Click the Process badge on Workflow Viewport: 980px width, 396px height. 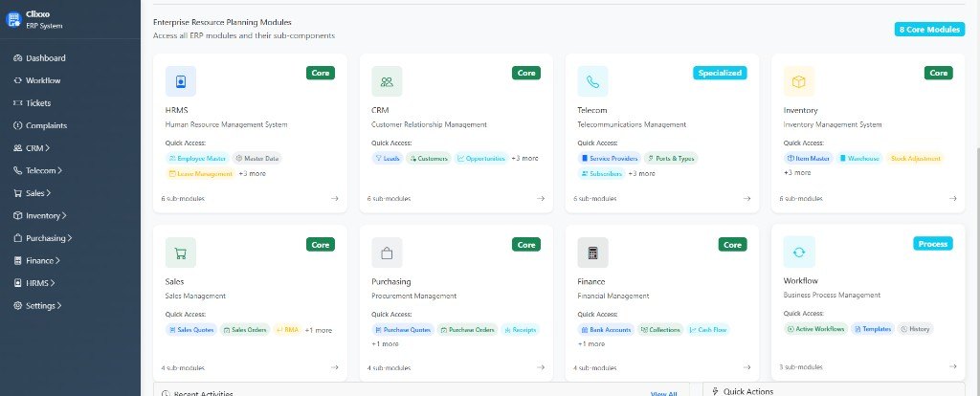(932, 244)
